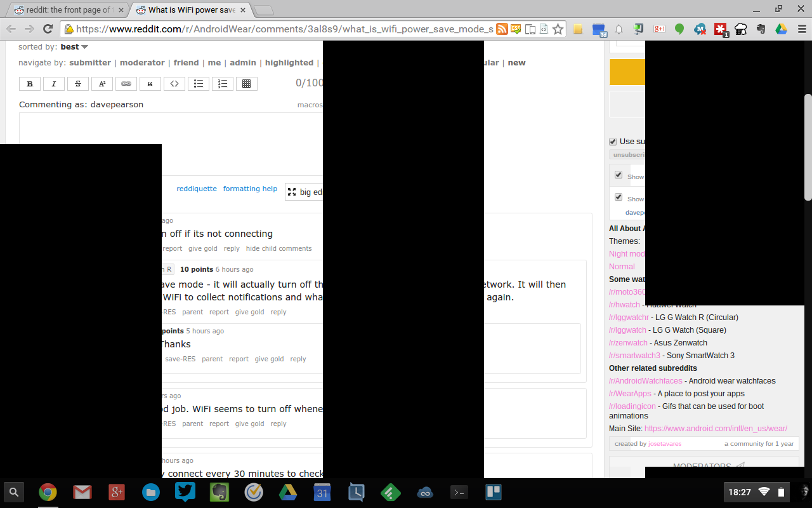
Task: Open the formatting help link
Action: [250, 189]
